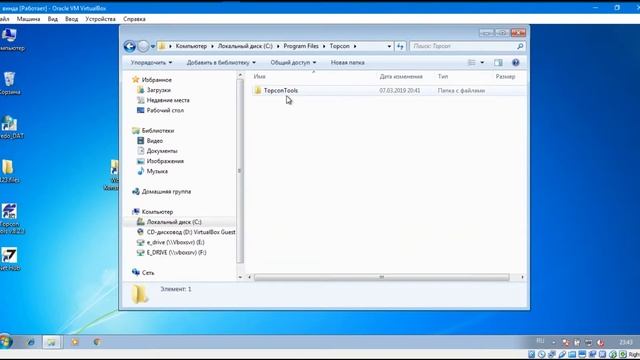Open VirtualBox Устройства menu
This screenshot has width=640, height=360.
(100, 19)
